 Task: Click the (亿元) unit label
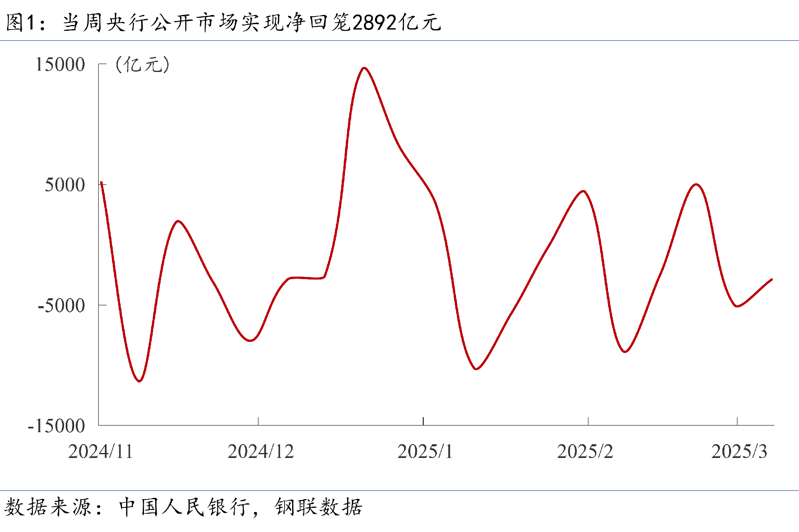(x=142, y=65)
